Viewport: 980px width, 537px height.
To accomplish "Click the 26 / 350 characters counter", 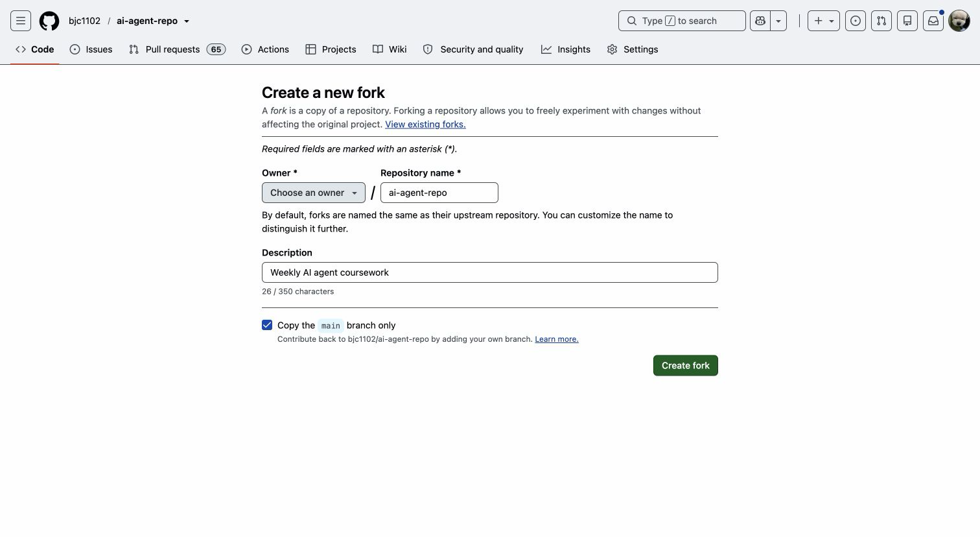I will (298, 291).
